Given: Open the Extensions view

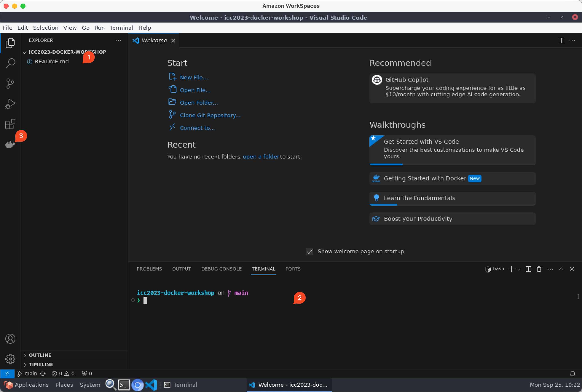Looking at the screenshot, I should coord(10,124).
